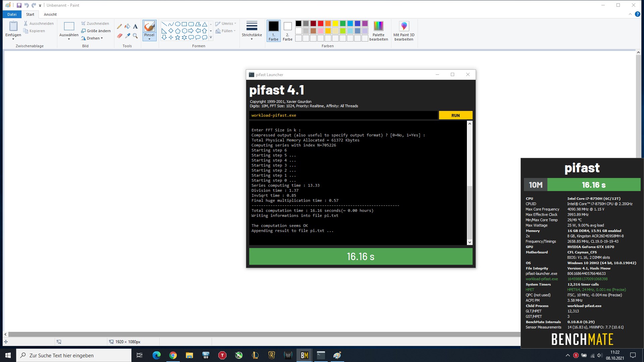Viewport: 644px width, 362px height.
Task: Open Google Chrome from taskbar
Action: click(173, 355)
